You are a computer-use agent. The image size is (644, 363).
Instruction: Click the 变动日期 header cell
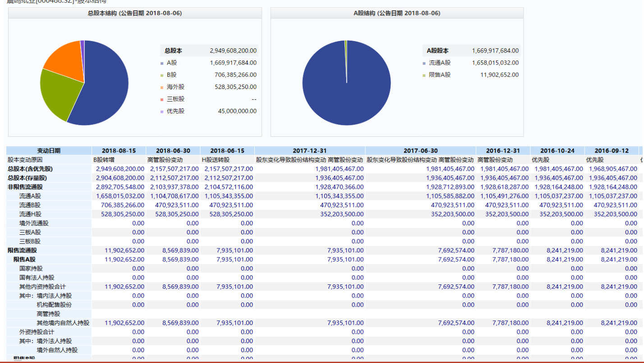pyautogui.click(x=49, y=151)
